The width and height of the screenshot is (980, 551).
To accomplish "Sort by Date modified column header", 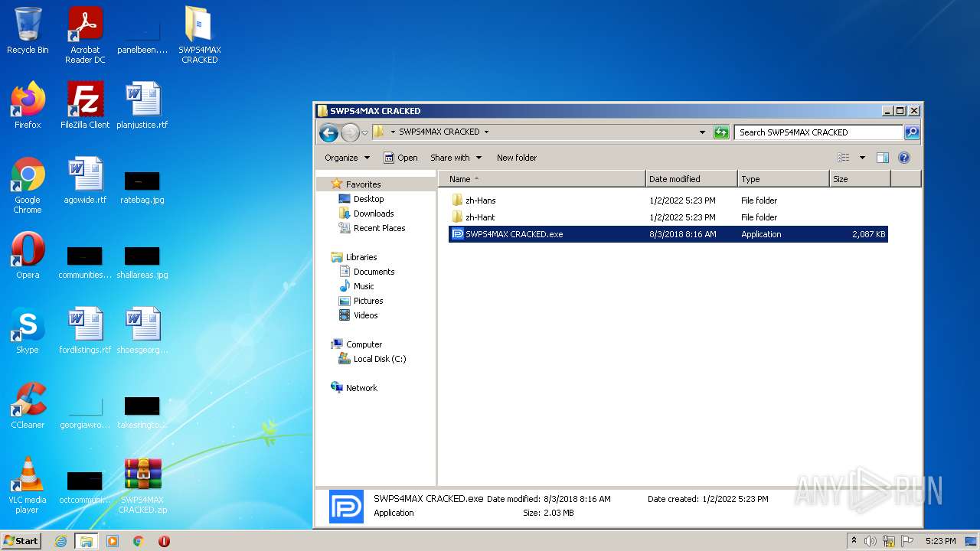I will tap(691, 179).
